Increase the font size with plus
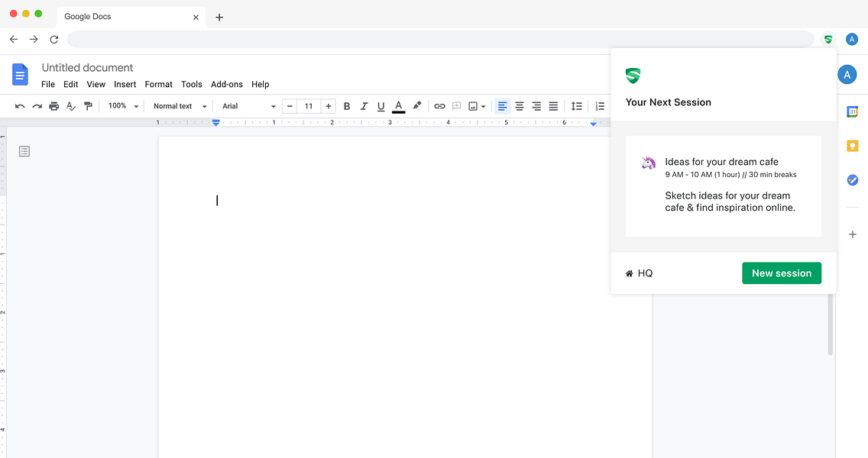The width and height of the screenshot is (868, 458). [329, 106]
